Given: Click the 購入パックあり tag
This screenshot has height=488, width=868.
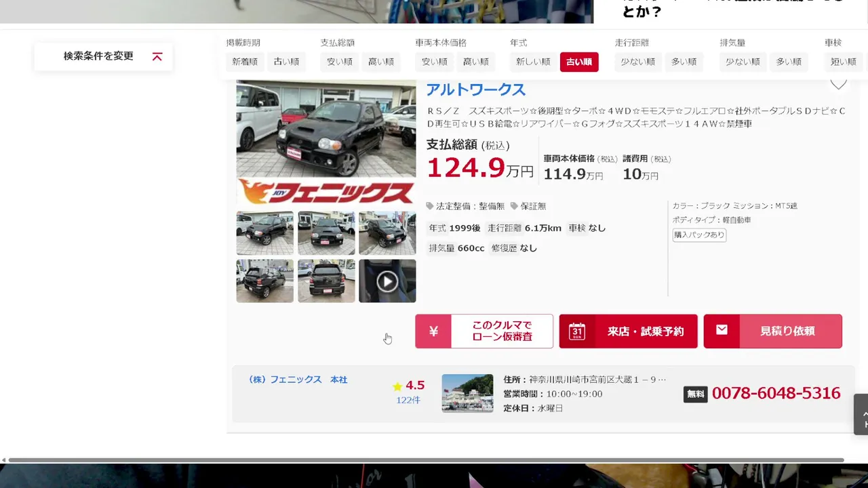Looking at the screenshot, I should (x=699, y=235).
